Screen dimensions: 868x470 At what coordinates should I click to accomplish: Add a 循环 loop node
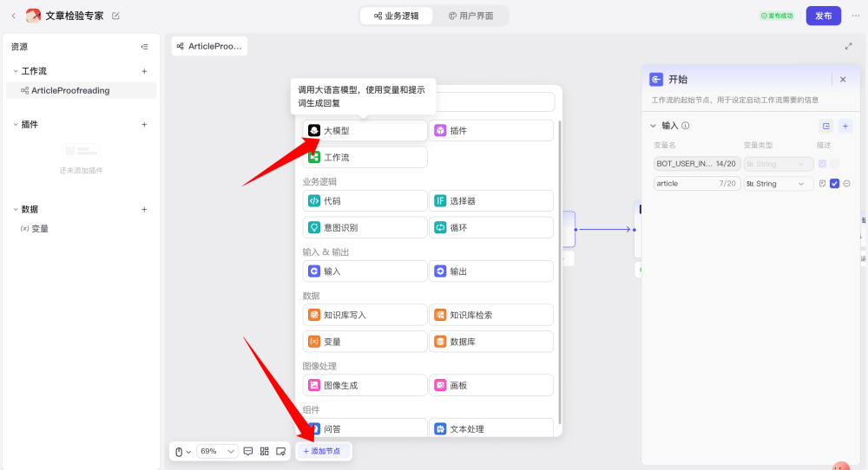coord(491,227)
